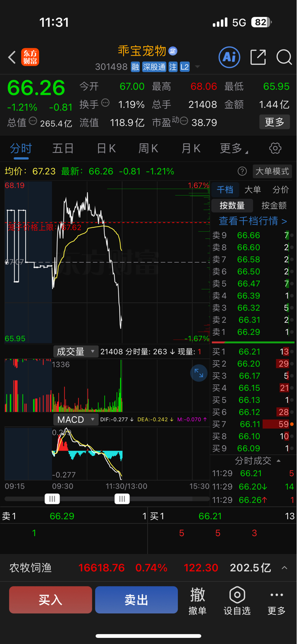Open the 更多 chart period dropdown

234,148
